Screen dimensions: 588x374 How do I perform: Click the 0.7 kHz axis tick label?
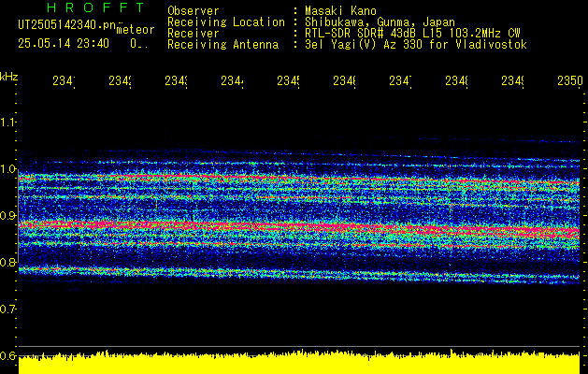(x=7, y=309)
